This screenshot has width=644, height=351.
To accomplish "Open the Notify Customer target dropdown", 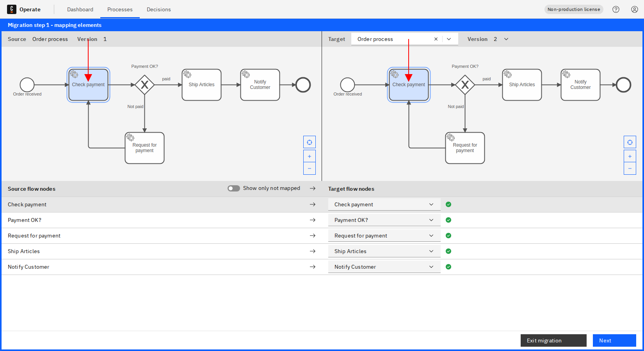I will 431,266.
